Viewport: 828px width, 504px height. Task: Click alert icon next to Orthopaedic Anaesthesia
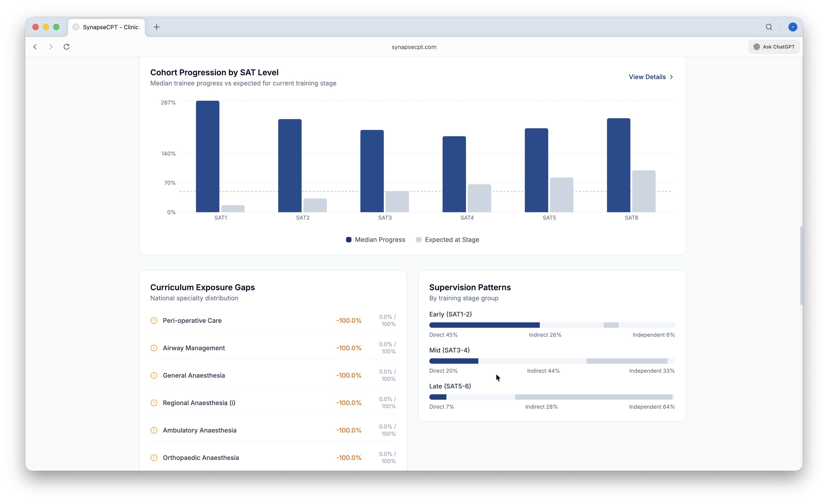(154, 458)
